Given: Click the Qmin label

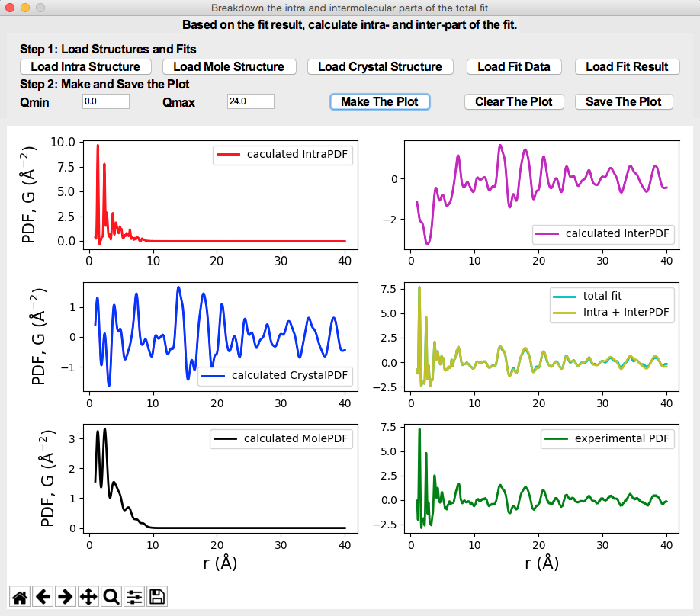Looking at the screenshot, I should (x=34, y=103).
